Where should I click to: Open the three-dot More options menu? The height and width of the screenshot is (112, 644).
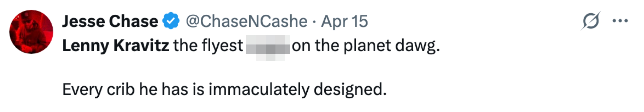tap(620, 21)
